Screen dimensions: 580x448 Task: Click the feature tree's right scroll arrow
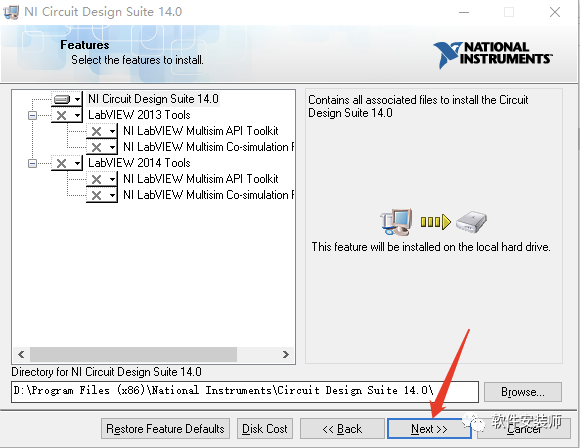pyautogui.click(x=286, y=354)
